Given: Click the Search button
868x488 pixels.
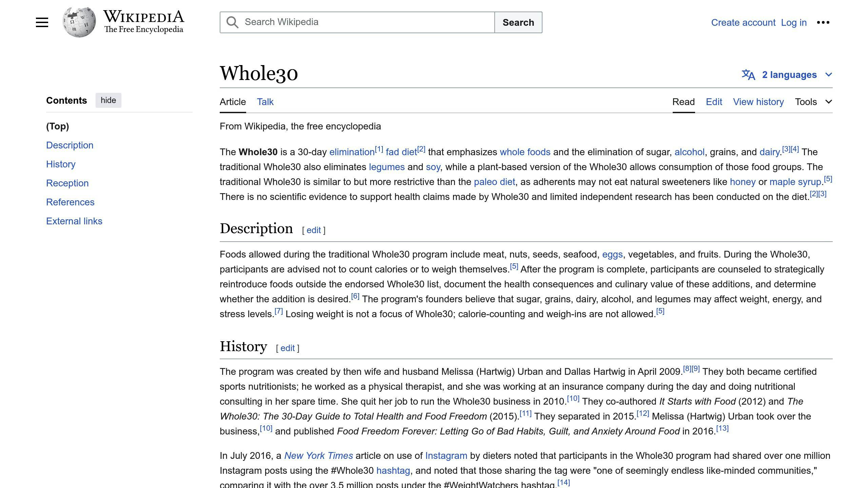Looking at the screenshot, I should point(518,22).
